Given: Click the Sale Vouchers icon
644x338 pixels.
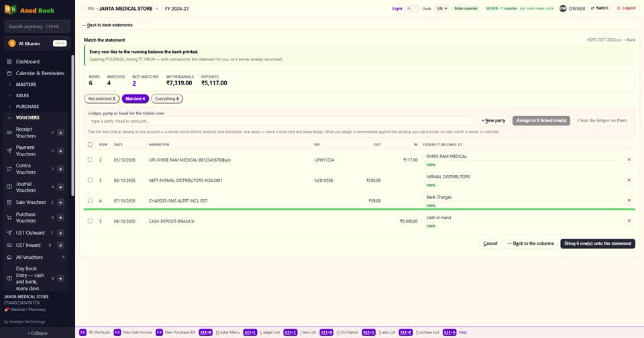Looking at the screenshot, I should coord(9,202).
